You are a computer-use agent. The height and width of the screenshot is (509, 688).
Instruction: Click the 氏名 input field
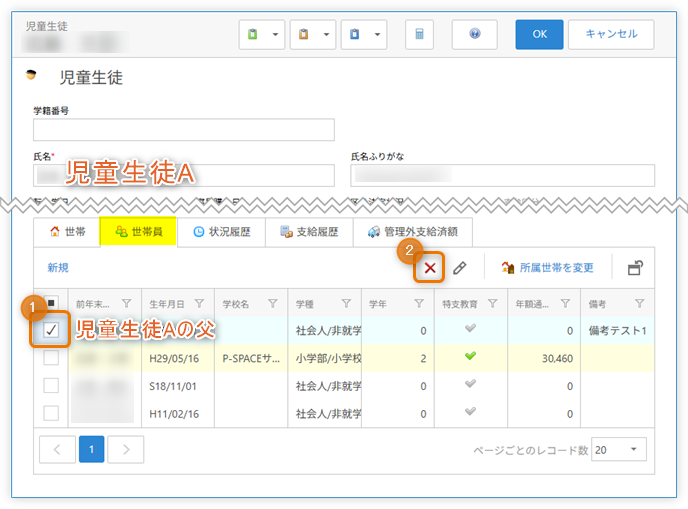[x=184, y=176]
